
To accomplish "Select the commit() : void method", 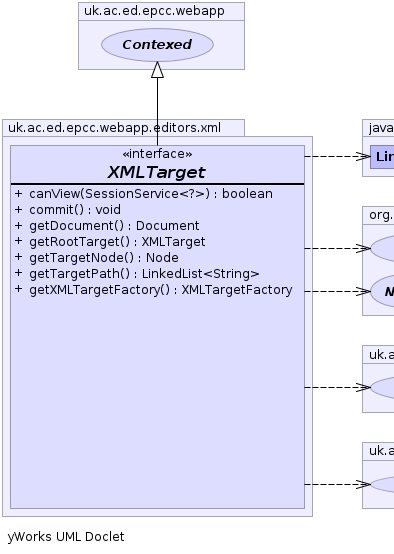I will (x=68, y=210).
